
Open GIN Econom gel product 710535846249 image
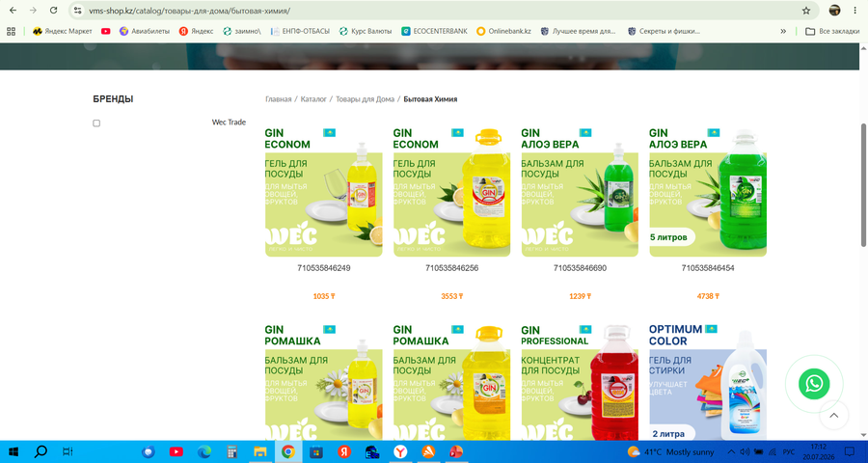click(x=324, y=192)
